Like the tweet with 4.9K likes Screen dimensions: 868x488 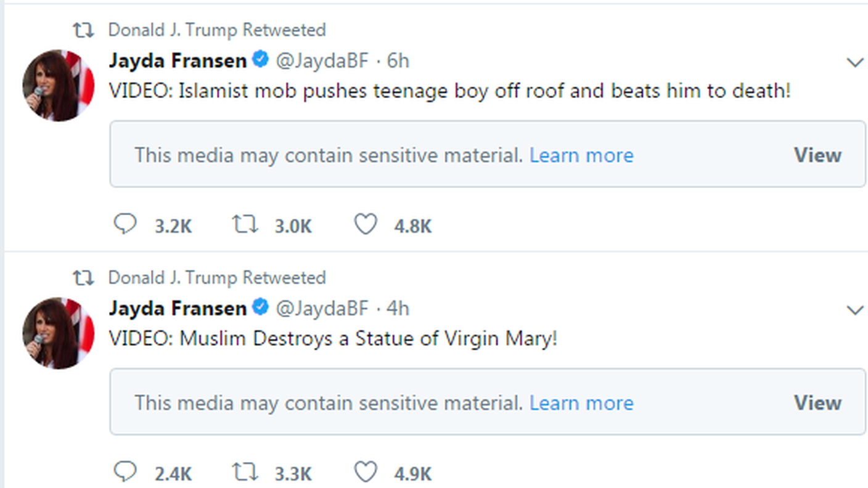tap(366, 472)
